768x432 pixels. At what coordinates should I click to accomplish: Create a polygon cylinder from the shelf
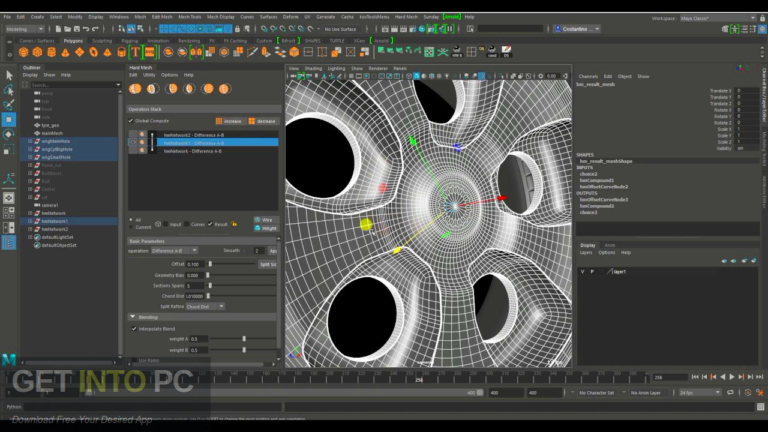51,52
